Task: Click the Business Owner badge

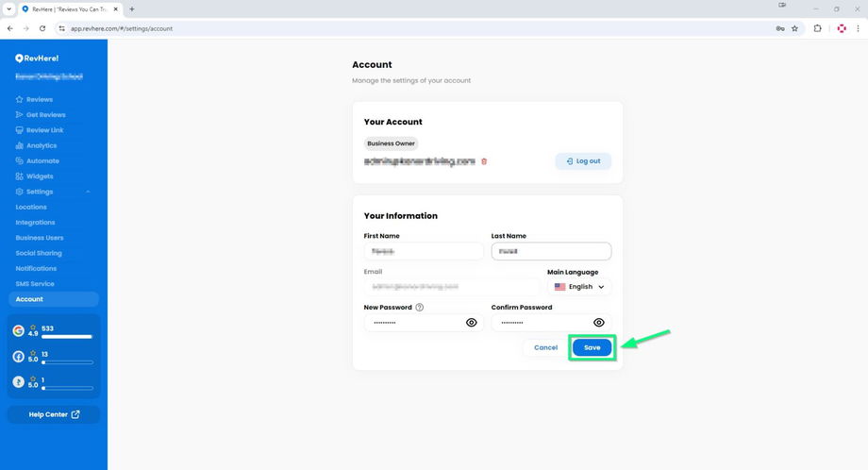Action: pyautogui.click(x=391, y=143)
